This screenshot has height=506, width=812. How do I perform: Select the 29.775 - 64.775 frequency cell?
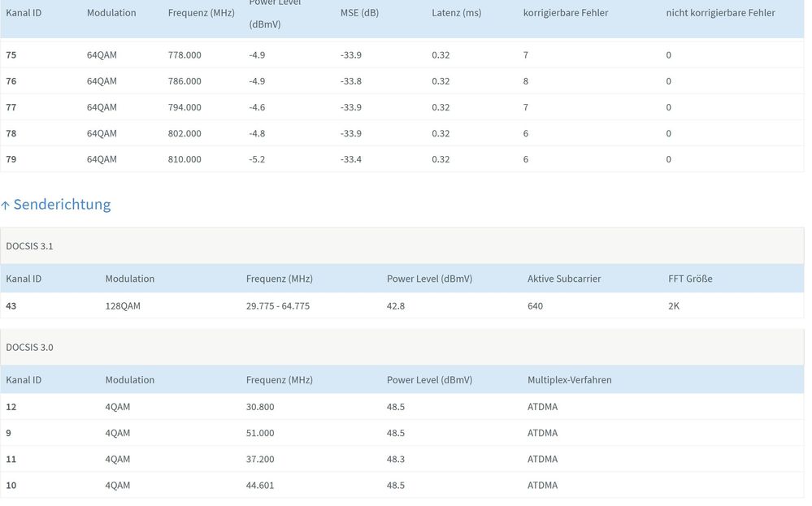click(x=278, y=306)
